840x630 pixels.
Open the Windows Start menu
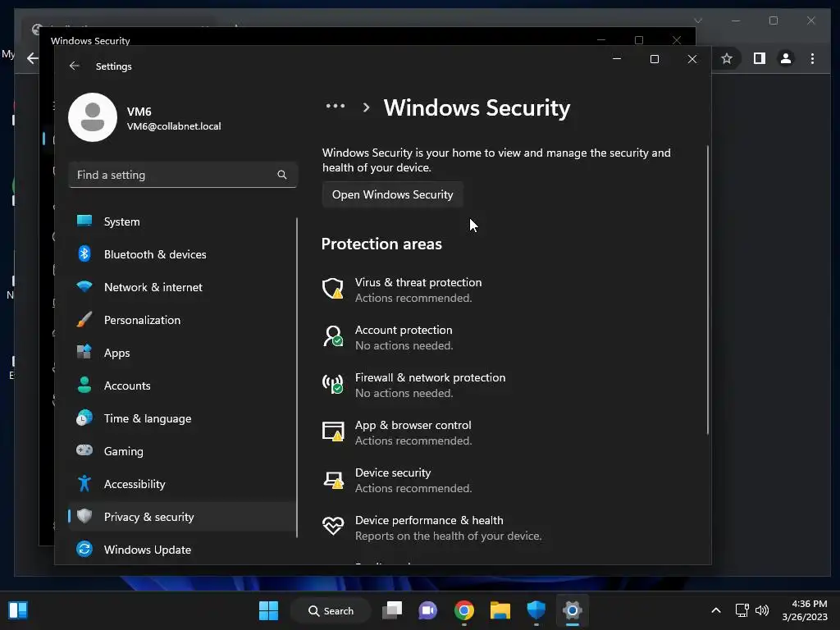(268, 610)
